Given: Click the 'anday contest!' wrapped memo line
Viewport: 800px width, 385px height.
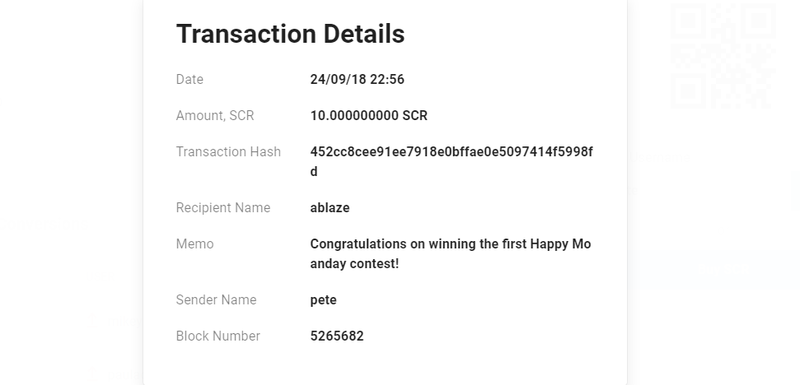Looking at the screenshot, I should 354,264.
